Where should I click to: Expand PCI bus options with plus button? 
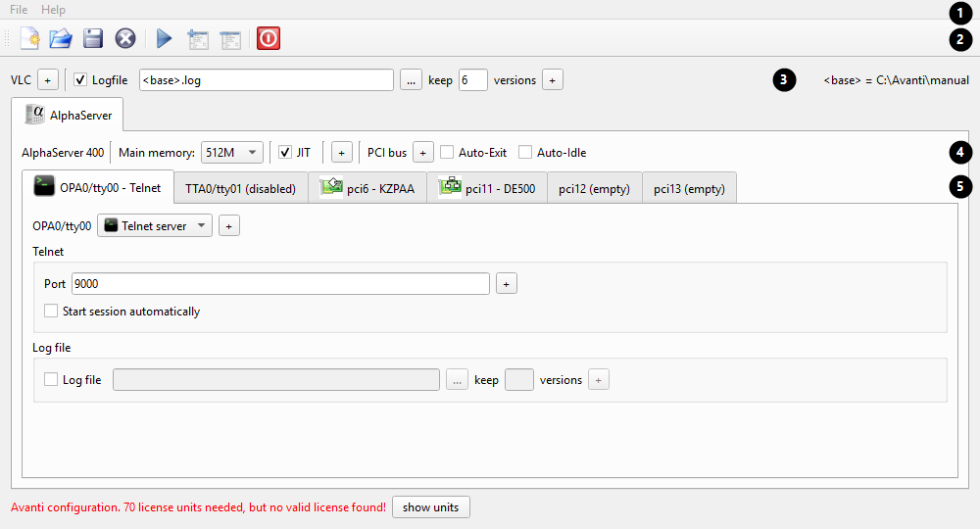pyautogui.click(x=423, y=153)
